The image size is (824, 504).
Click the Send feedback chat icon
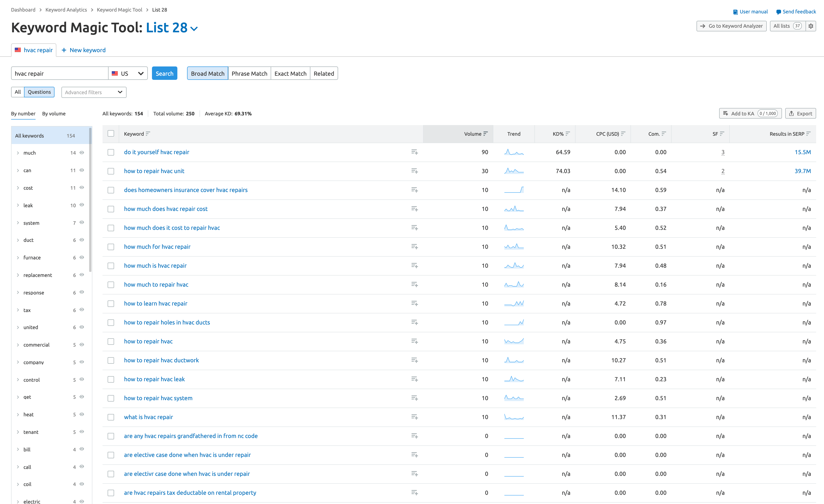[x=779, y=12]
